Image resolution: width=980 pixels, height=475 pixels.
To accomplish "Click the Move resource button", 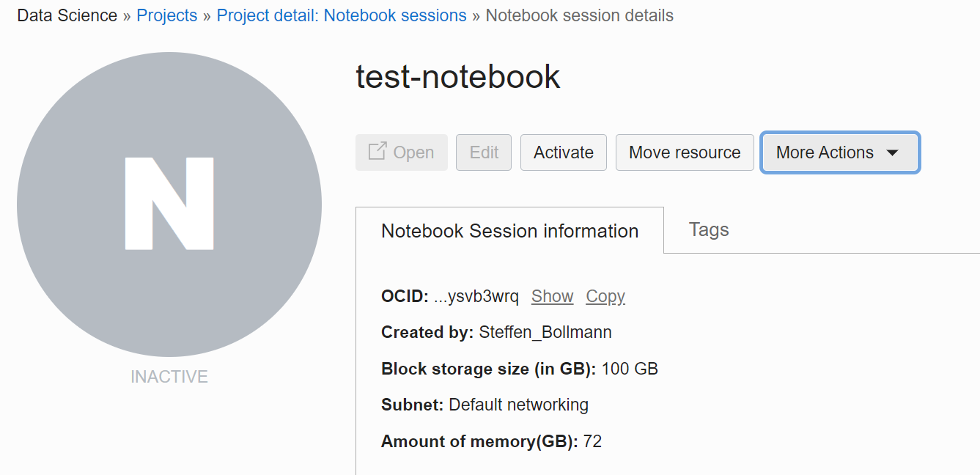I will (x=685, y=152).
